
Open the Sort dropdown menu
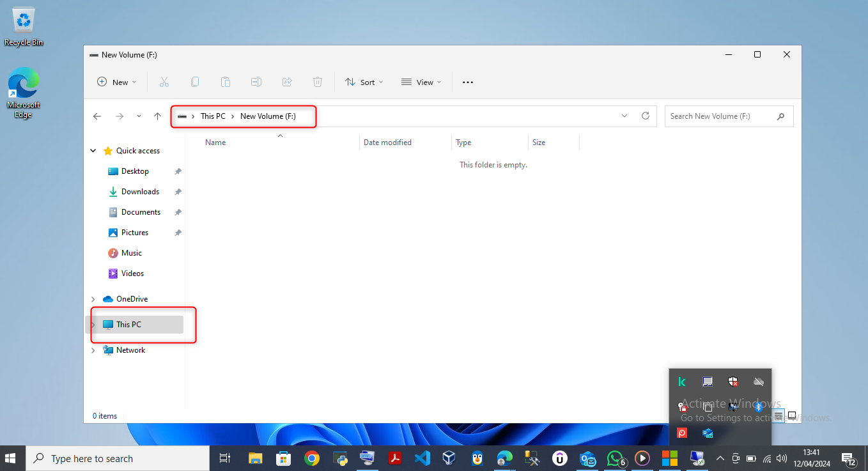point(364,82)
